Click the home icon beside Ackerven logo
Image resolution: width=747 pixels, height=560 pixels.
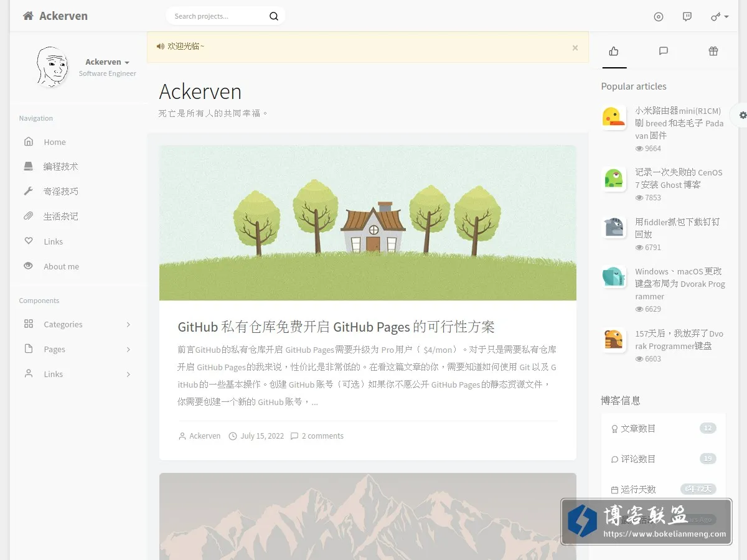coord(28,16)
